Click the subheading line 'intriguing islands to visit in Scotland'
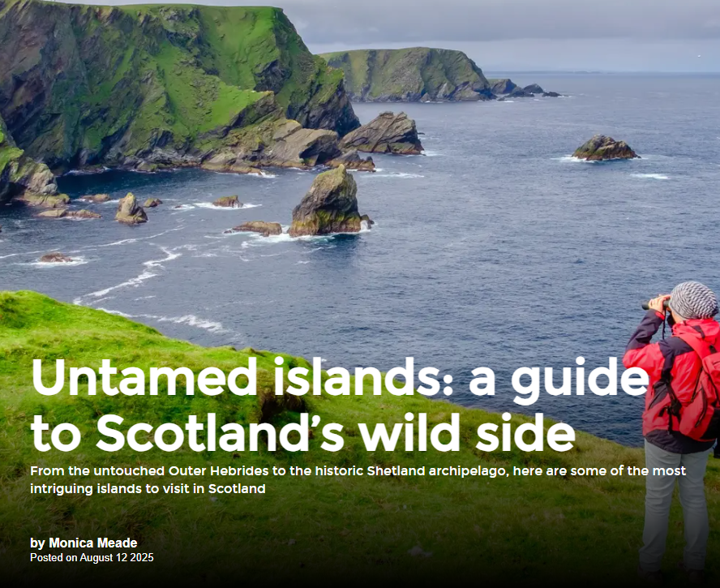 (x=148, y=489)
